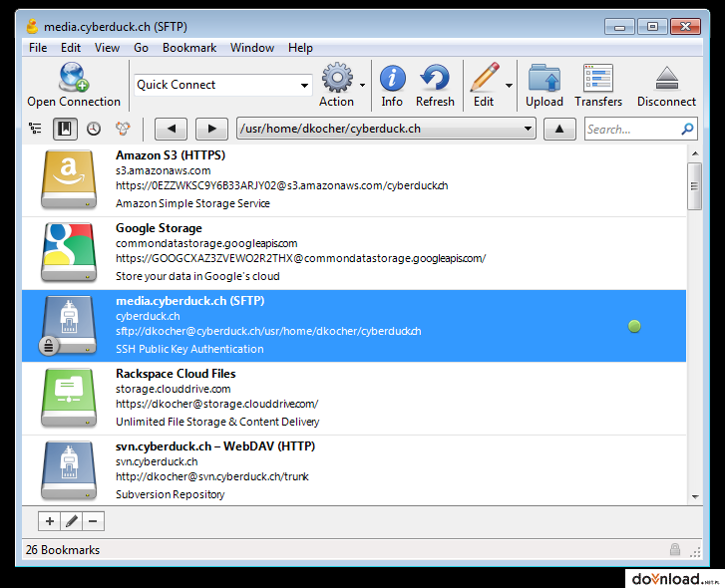The height and width of the screenshot is (588, 725).
Task: Navigate back with left arrow button
Action: (x=171, y=129)
